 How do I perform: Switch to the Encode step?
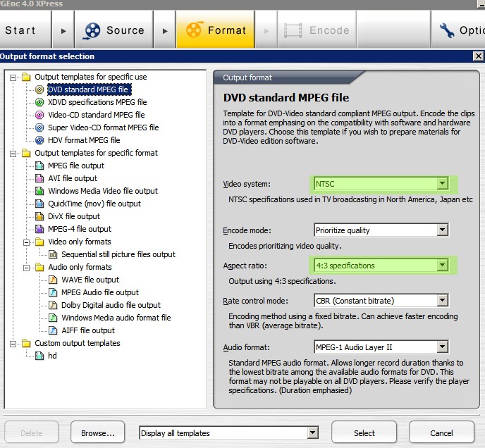(317, 30)
